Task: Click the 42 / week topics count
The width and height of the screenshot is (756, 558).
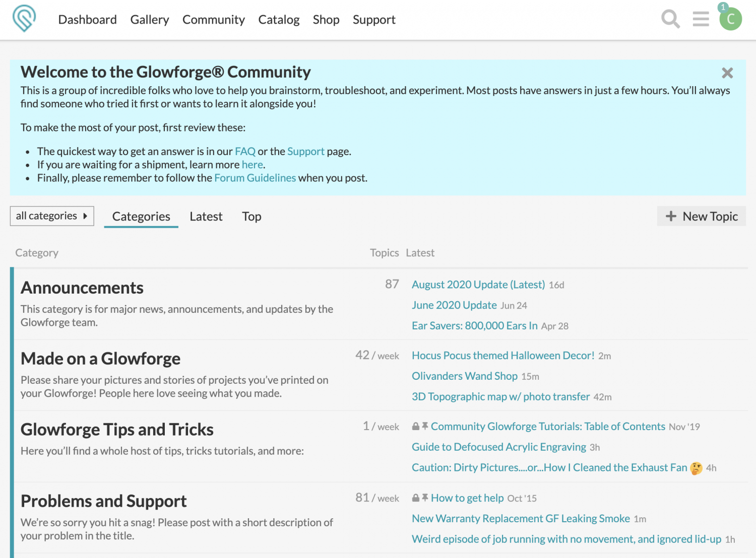Action: [377, 355]
